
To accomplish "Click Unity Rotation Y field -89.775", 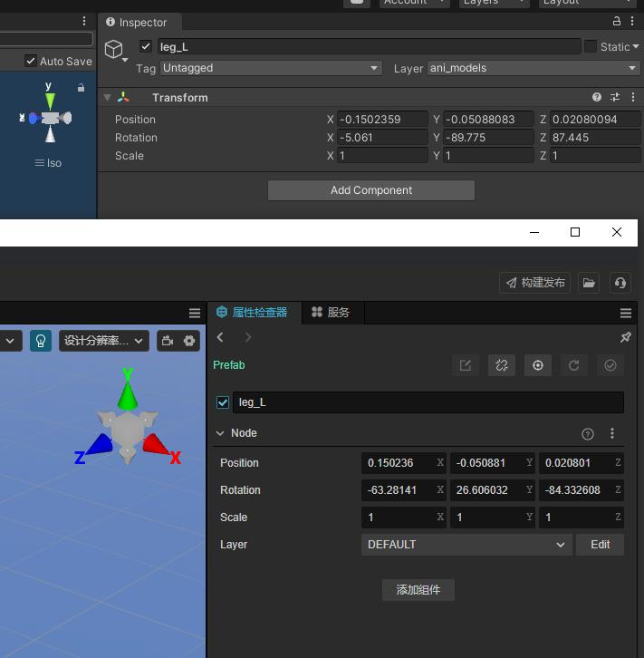I will 489,138.
